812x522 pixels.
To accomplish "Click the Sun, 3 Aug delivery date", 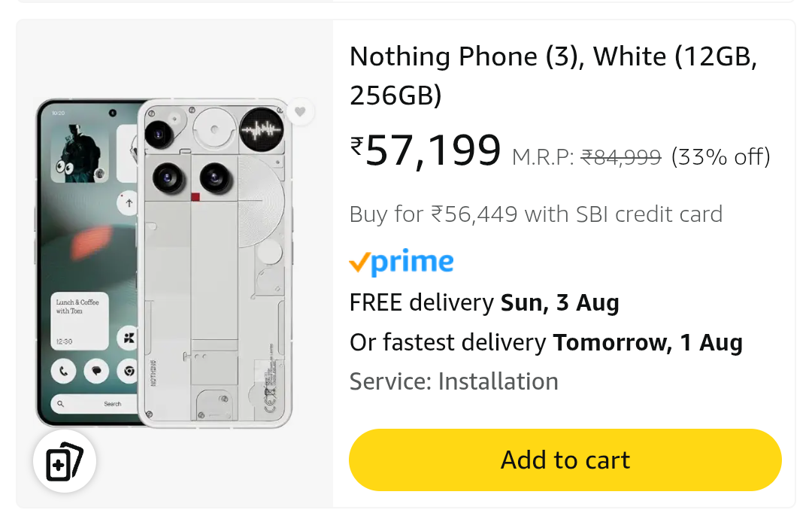I will 560,303.
